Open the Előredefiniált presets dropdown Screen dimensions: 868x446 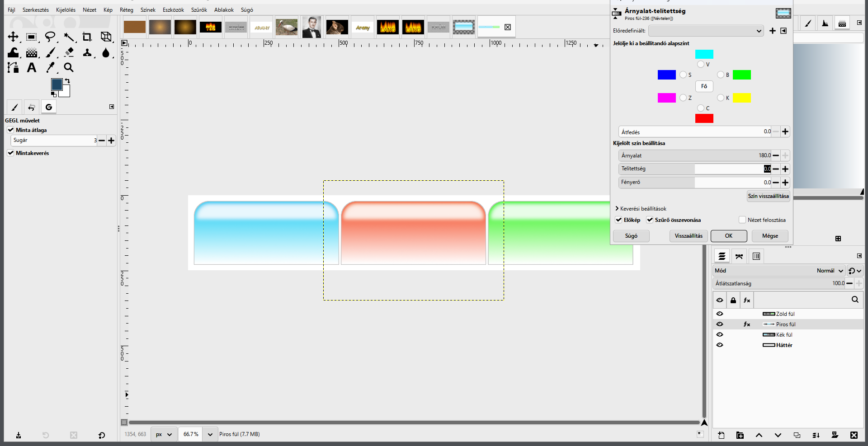[706, 31]
